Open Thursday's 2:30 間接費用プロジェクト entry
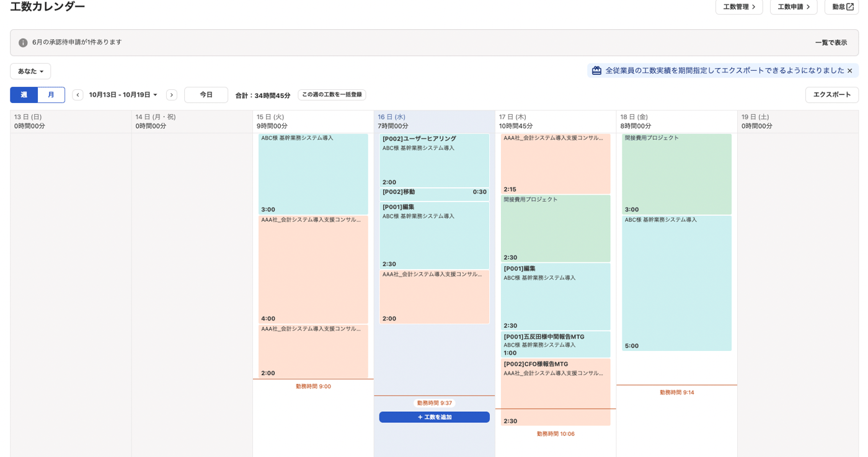868x457 pixels. 556,229
